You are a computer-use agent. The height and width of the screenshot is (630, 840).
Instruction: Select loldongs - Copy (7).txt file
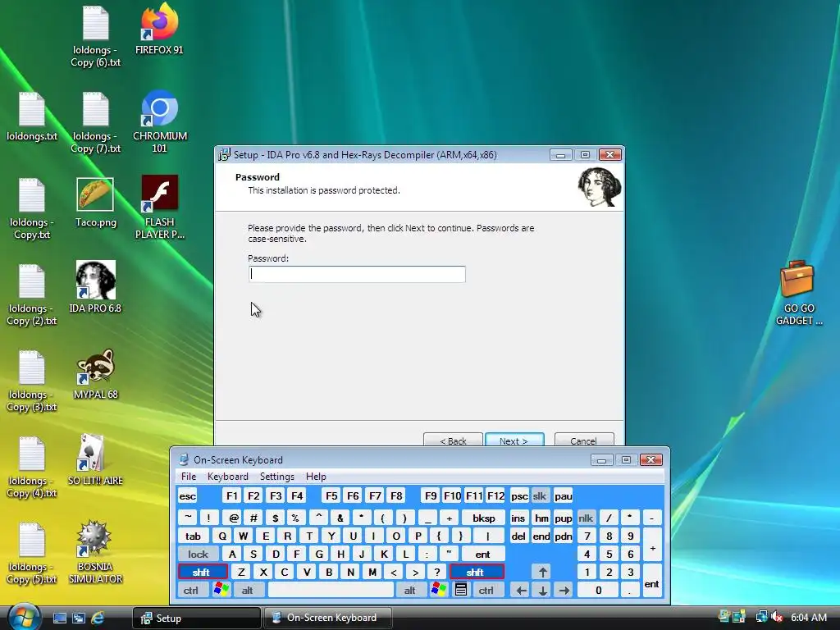[95, 123]
